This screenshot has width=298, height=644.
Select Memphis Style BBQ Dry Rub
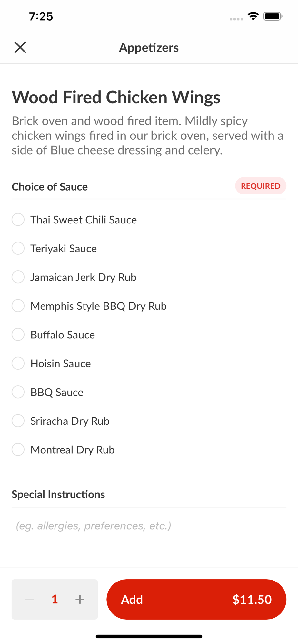(x=18, y=306)
